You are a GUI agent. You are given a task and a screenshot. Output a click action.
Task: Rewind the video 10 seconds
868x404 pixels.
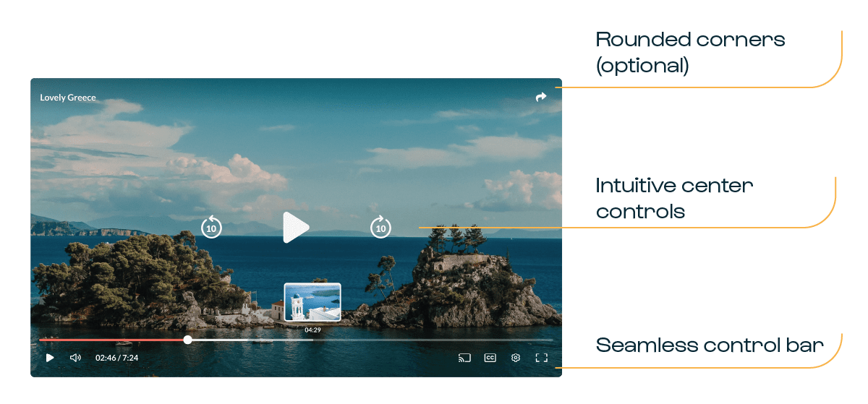[x=211, y=227]
